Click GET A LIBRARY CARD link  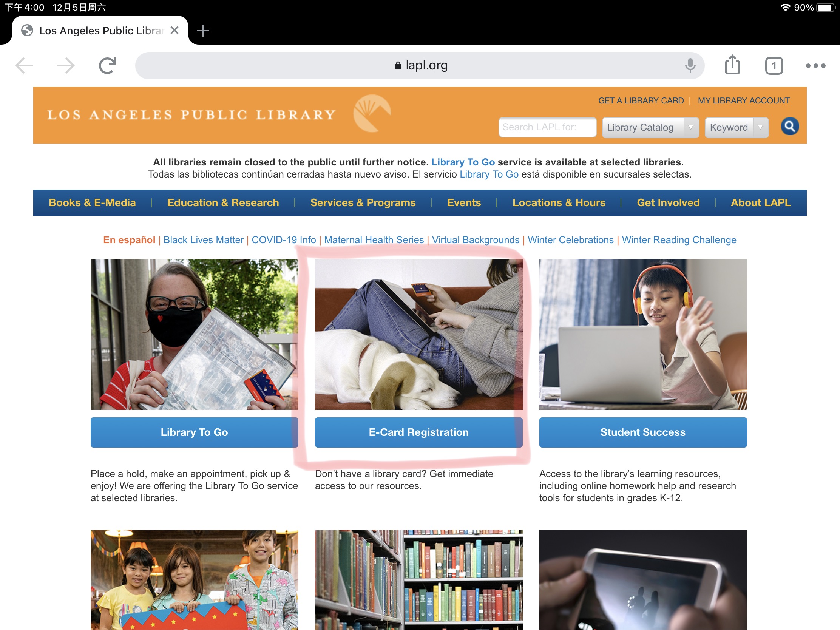[x=641, y=100]
